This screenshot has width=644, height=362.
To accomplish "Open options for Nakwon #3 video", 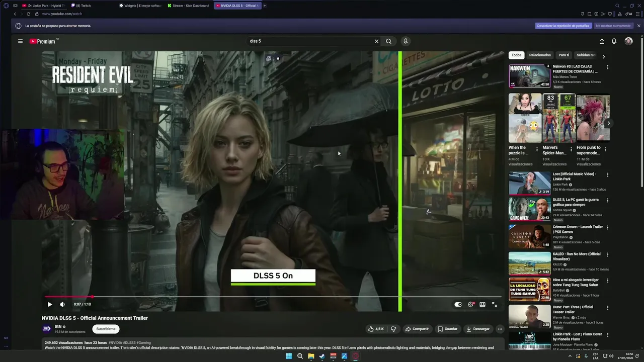I will point(607,67).
